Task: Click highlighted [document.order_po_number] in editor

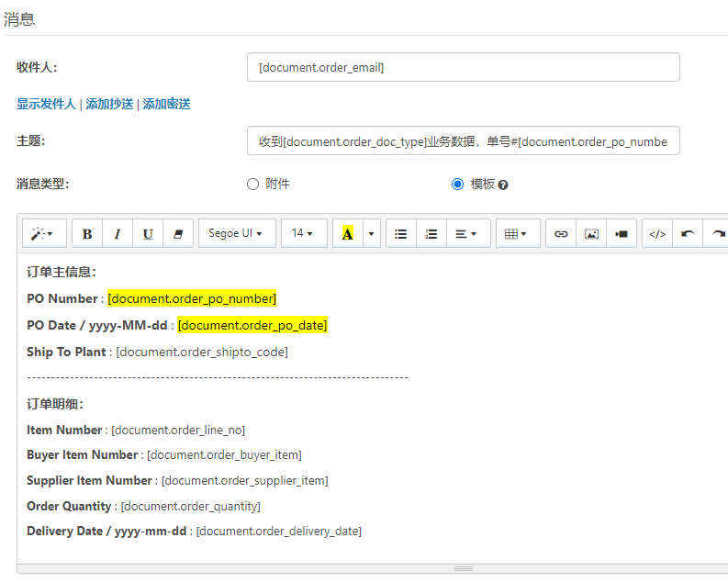Action: (192, 298)
